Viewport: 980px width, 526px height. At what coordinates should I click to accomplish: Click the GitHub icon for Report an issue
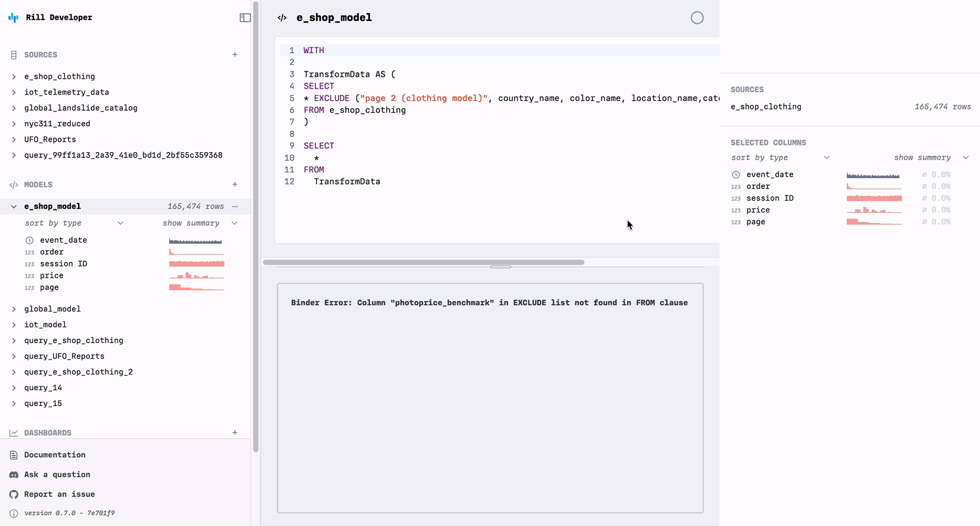pos(14,494)
